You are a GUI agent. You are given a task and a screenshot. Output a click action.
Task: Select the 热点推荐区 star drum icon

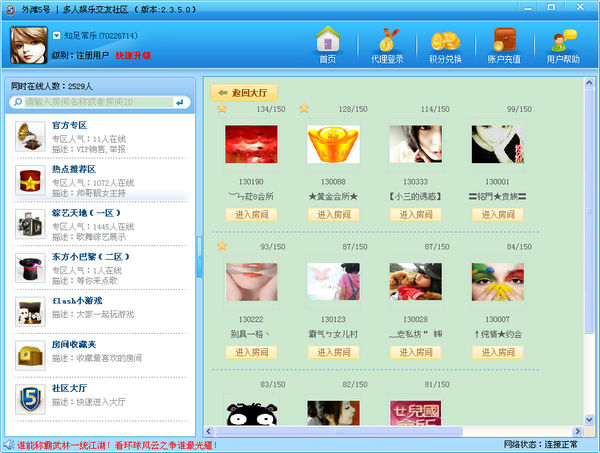coord(30,180)
